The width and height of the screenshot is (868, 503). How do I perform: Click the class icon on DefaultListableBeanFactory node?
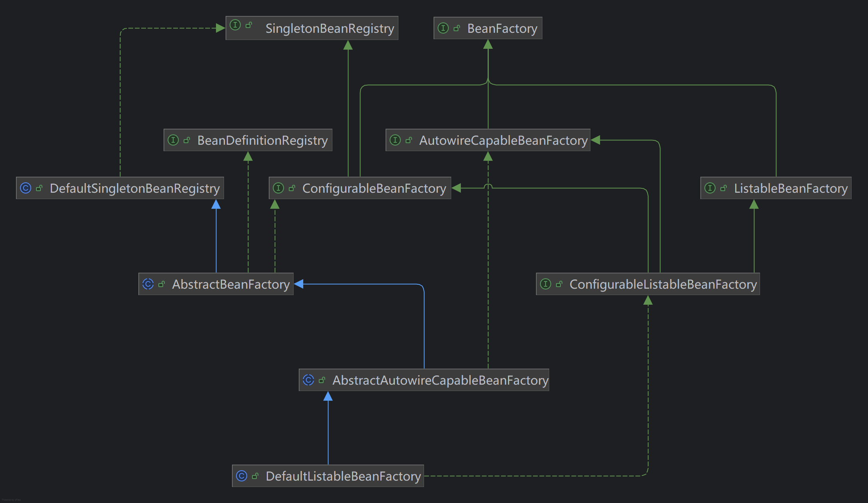pyautogui.click(x=242, y=476)
